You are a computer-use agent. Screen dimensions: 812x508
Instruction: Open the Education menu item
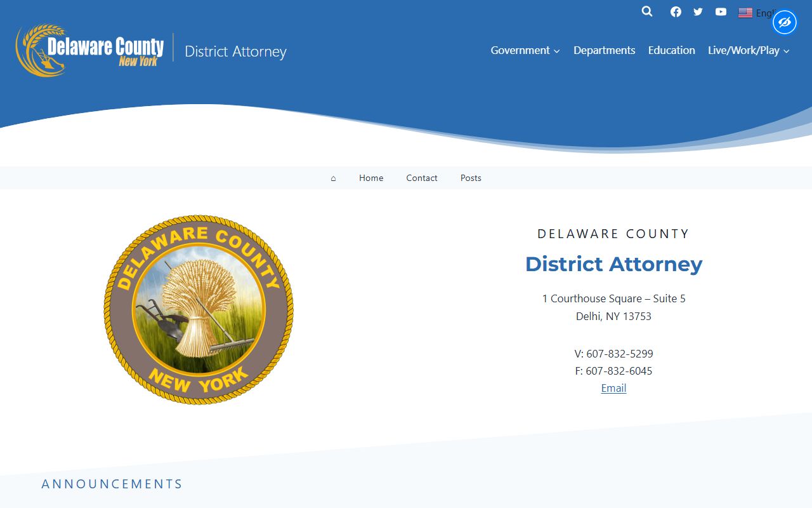click(671, 50)
